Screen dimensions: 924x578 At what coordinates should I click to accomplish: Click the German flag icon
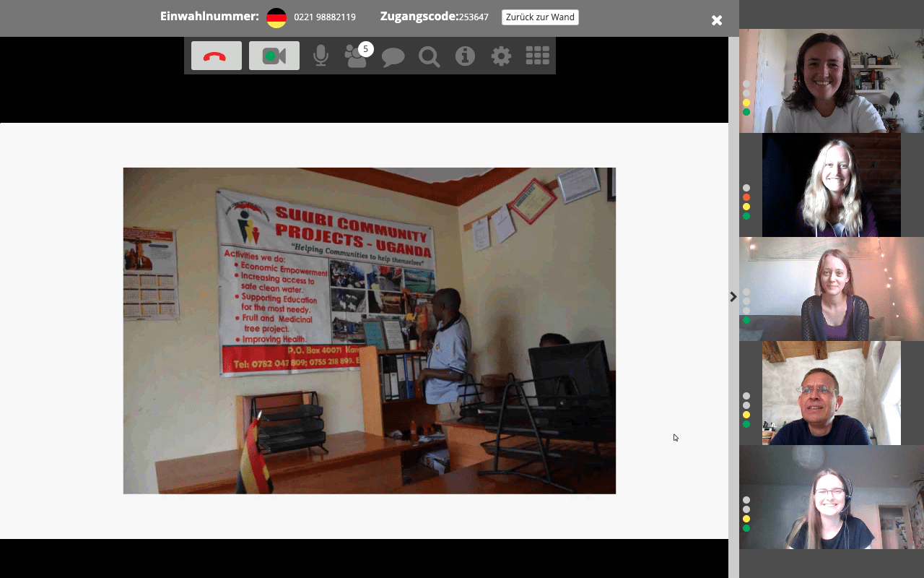(x=276, y=18)
